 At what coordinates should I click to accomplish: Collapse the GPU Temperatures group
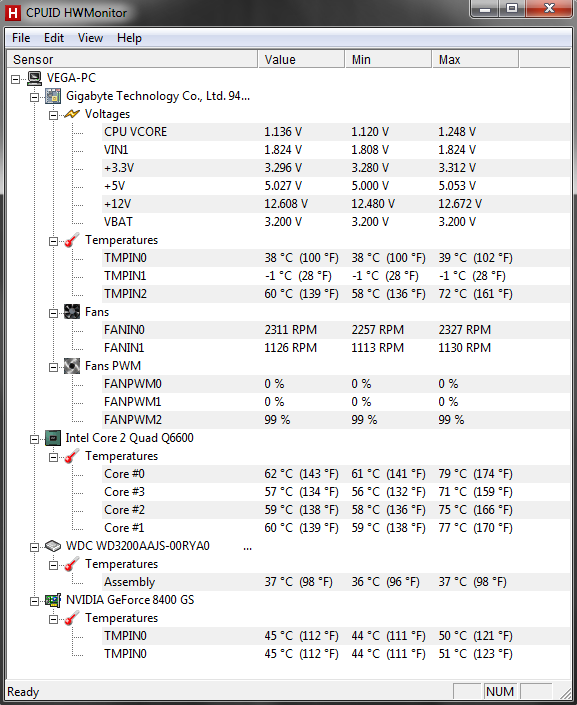point(54,619)
